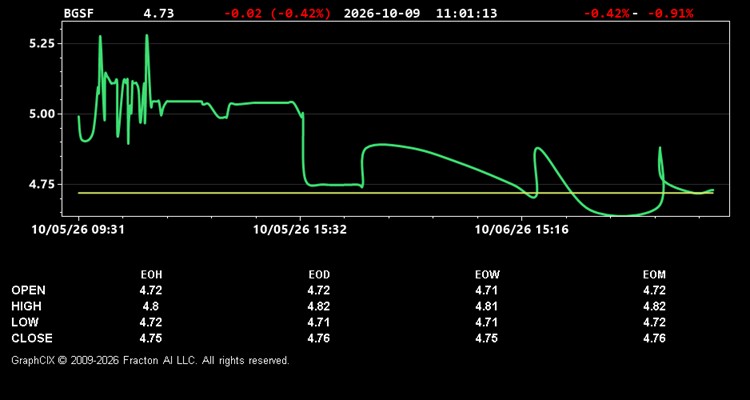Image resolution: width=750 pixels, height=400 pixels.
Task: Select the EOW column header
Action: tap(487, 275)
